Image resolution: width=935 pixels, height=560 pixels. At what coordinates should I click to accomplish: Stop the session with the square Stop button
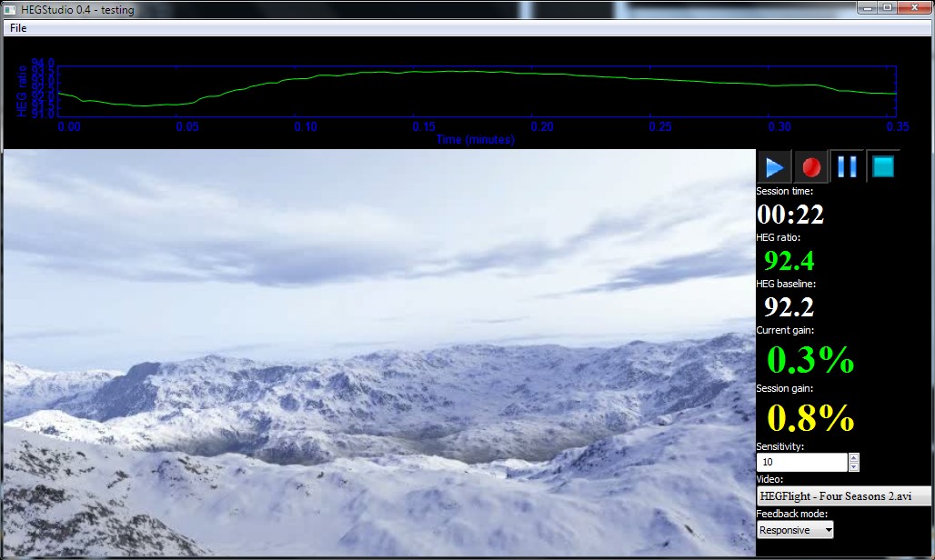pyautogui.click(x=883, y=167)
